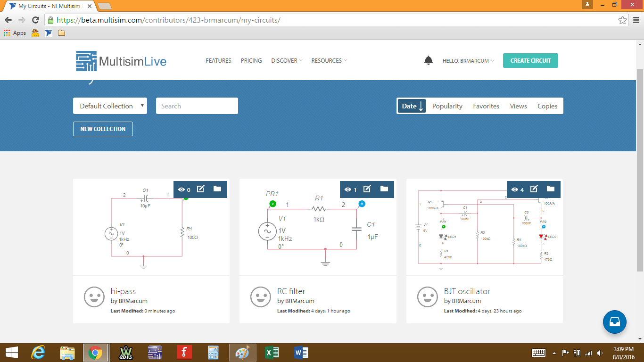The height and width of the screenshot is (362, 644).
Task: Open the notification bell
Action: (x=428, y=60)
